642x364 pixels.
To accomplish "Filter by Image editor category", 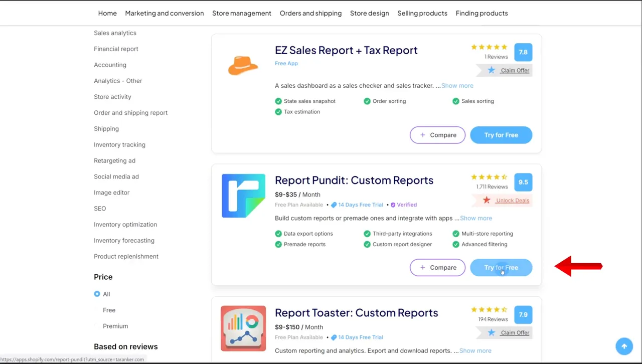I will (111, 193).
